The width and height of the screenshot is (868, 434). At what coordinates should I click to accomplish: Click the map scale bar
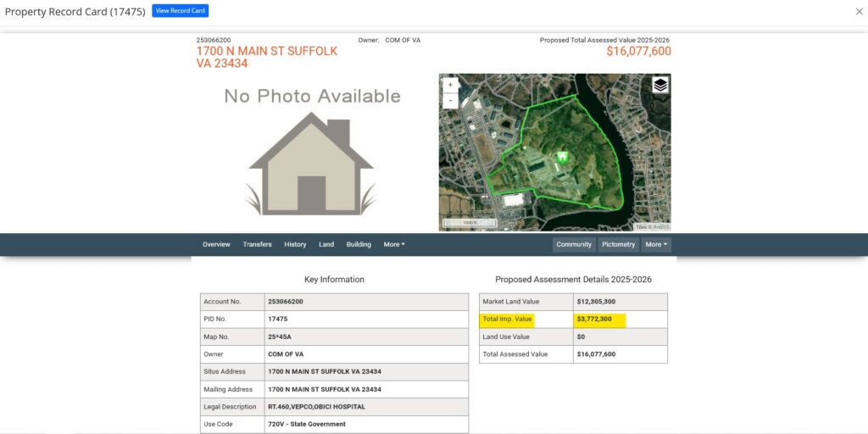[x=469, y=223]
